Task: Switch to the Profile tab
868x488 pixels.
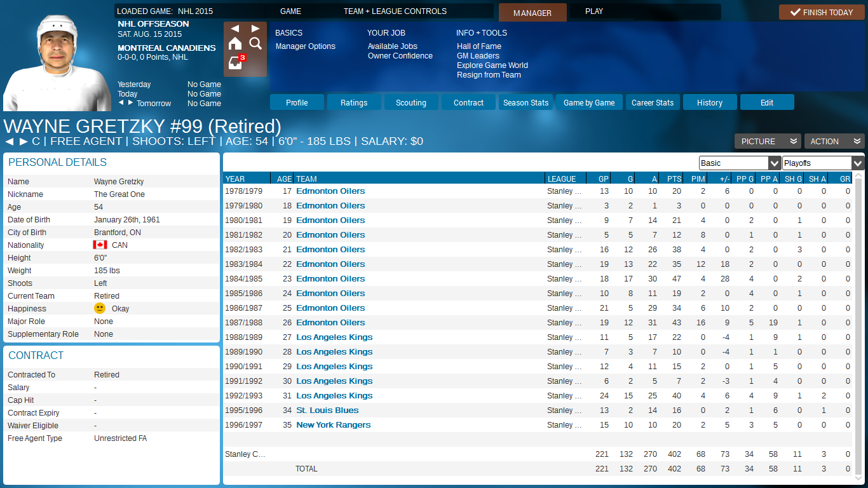Action: (297, 102)
